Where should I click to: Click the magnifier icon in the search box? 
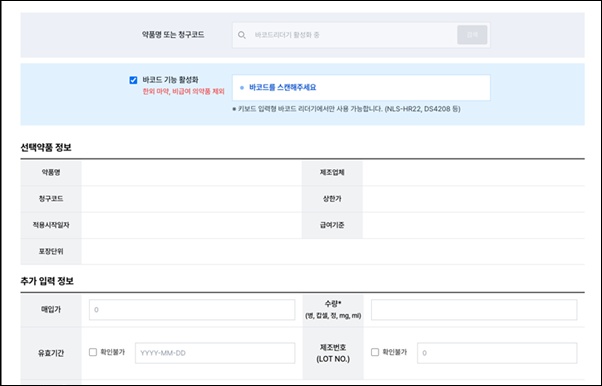tap(241, 35)
